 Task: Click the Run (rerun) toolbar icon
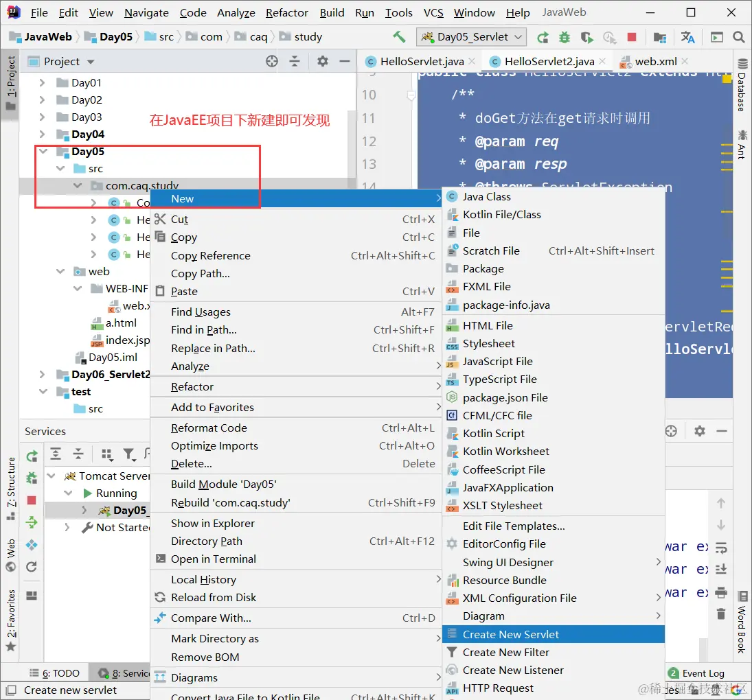[543, 37]
